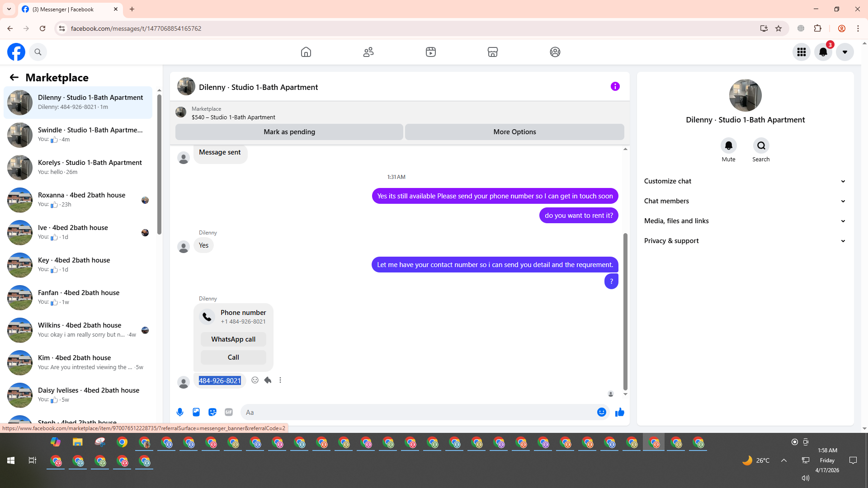Send a thumbs-up like

click(620, 412)
